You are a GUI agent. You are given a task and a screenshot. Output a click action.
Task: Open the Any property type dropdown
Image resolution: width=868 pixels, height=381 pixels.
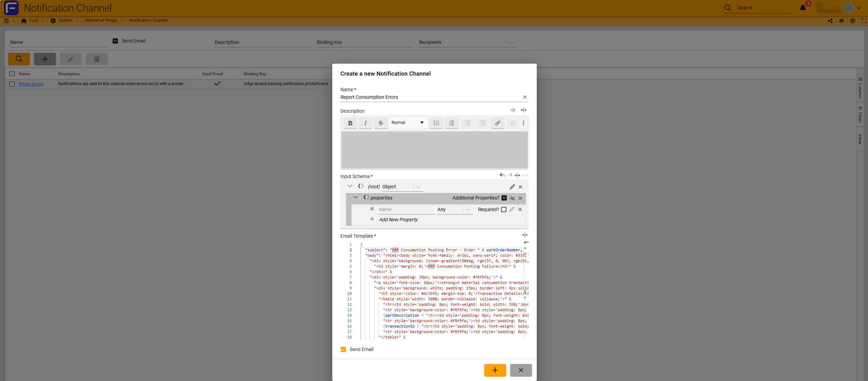(454, 209)
